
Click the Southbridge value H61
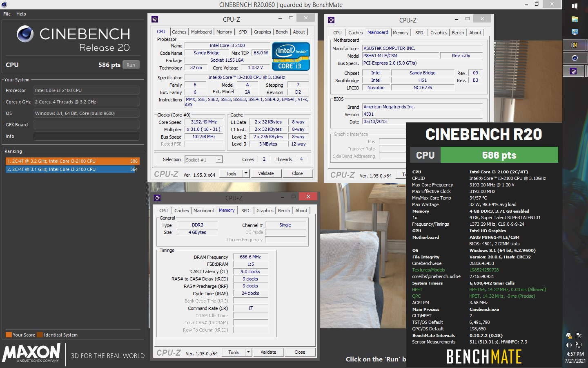[423, 80]
